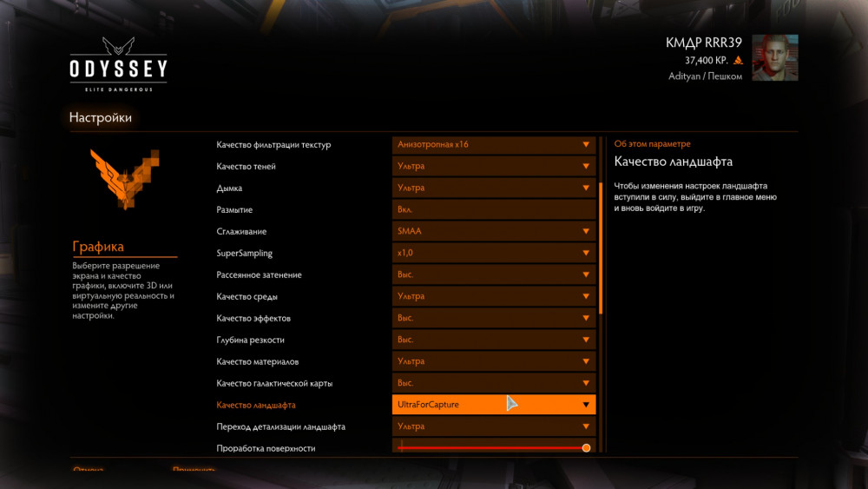Click the orange credits balance icon

click(x=738, y=60)
